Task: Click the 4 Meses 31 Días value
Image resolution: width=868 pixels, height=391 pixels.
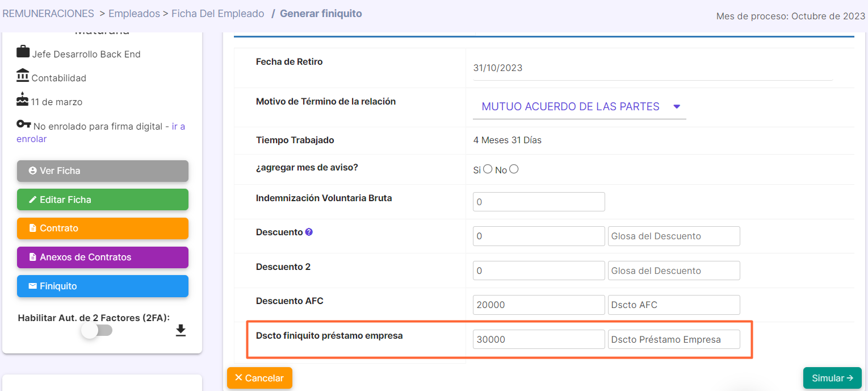Action: tap(508, 140)
